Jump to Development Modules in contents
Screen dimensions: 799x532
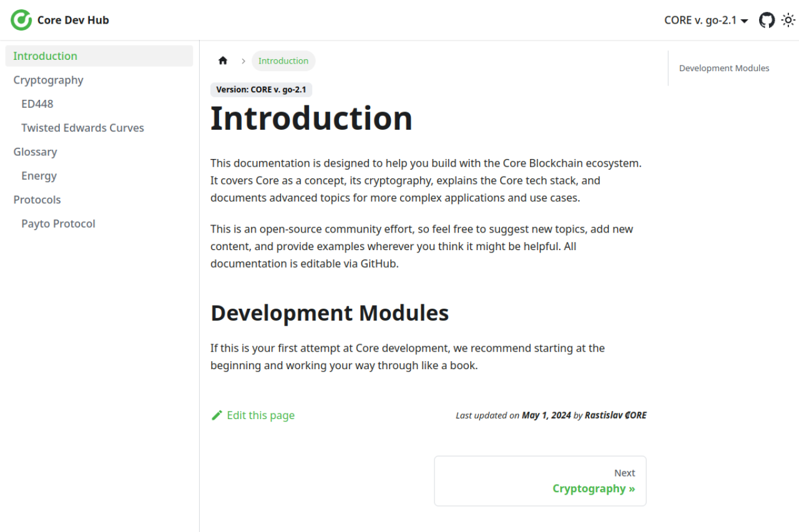pos(724,68)
